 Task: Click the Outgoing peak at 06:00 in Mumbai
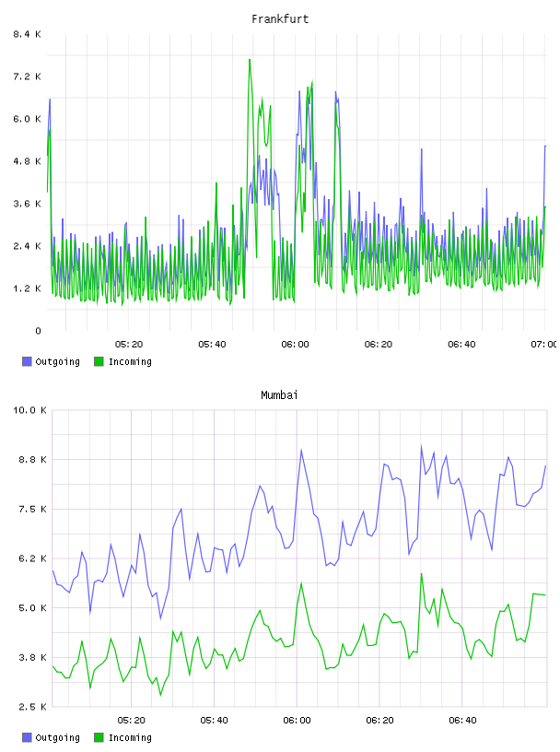coord(301,450)
